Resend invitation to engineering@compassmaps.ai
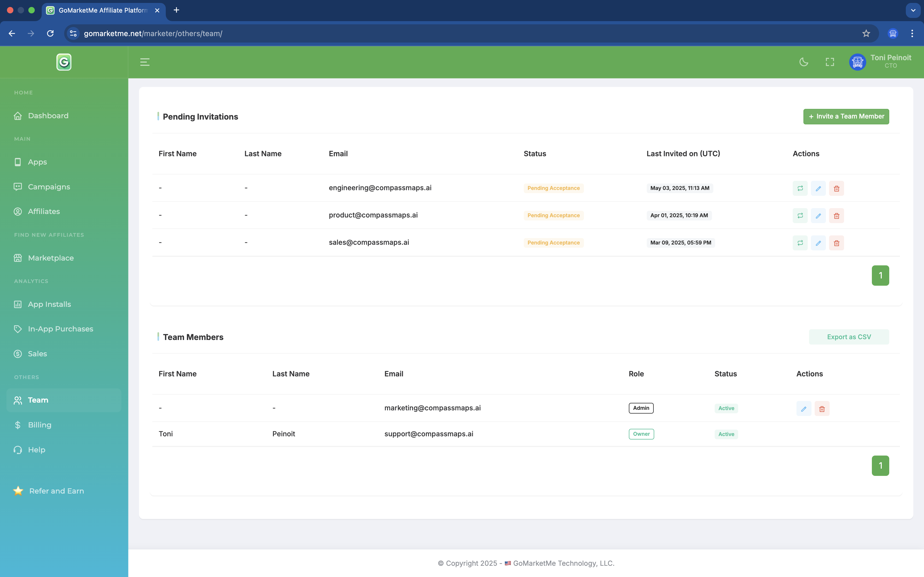 tap(800, 189)
